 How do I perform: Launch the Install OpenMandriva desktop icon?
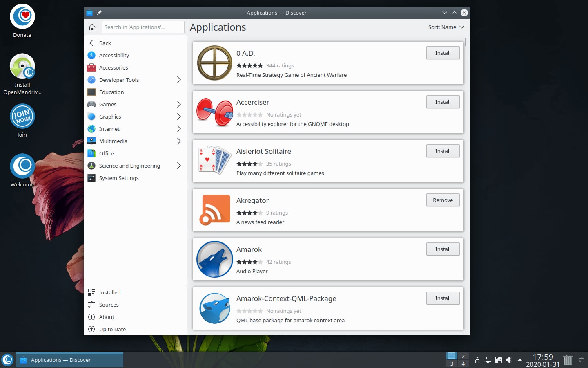22,67
